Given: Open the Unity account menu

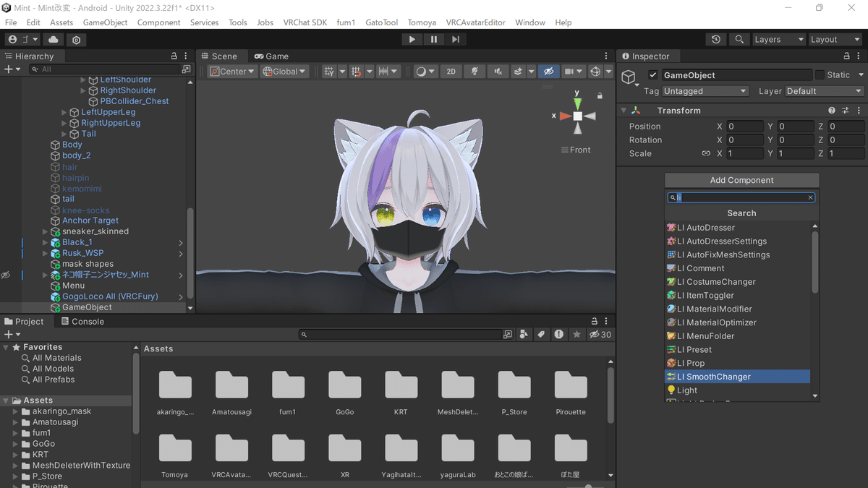Looking at the screenshot, I should [21, 40].
